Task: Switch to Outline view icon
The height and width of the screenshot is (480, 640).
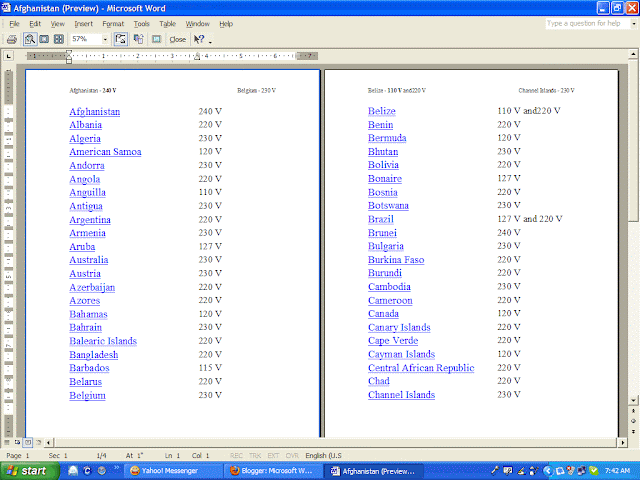Action: [x=38, y=442]
